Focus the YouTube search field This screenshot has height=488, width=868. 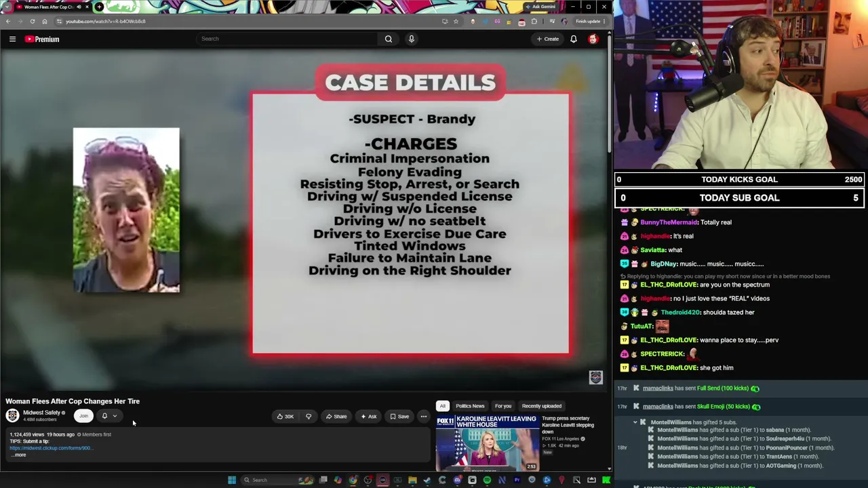click(x=288, y=39)
